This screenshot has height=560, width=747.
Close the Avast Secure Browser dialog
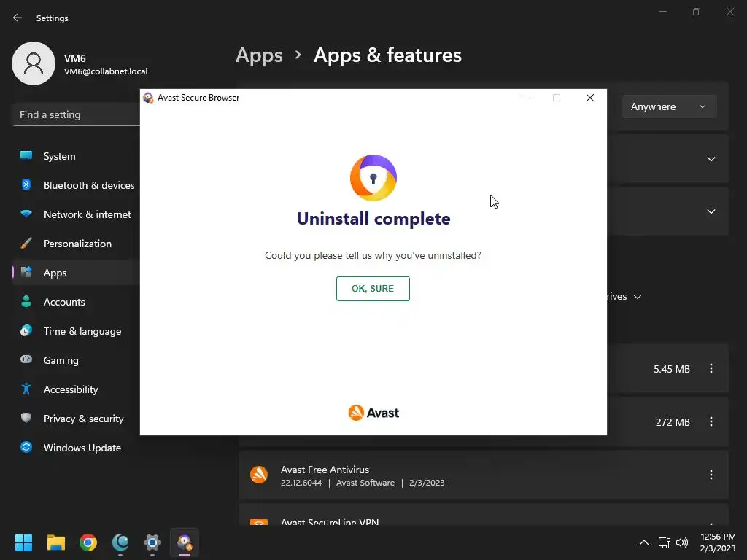(x=589, y=98)
